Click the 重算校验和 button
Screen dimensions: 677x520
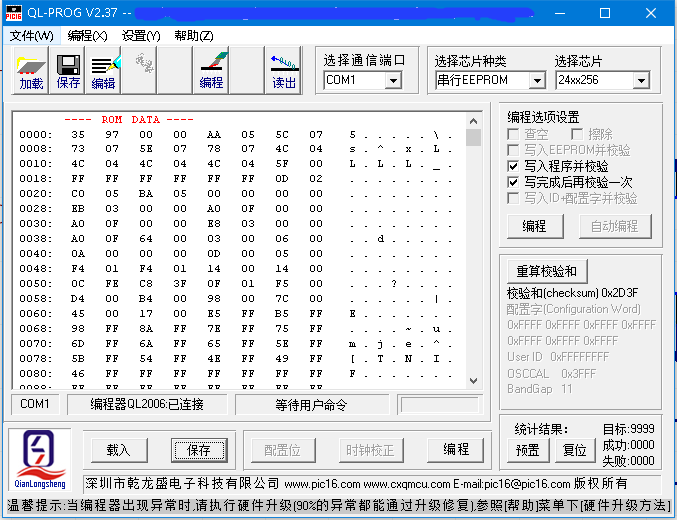point(547,271)
